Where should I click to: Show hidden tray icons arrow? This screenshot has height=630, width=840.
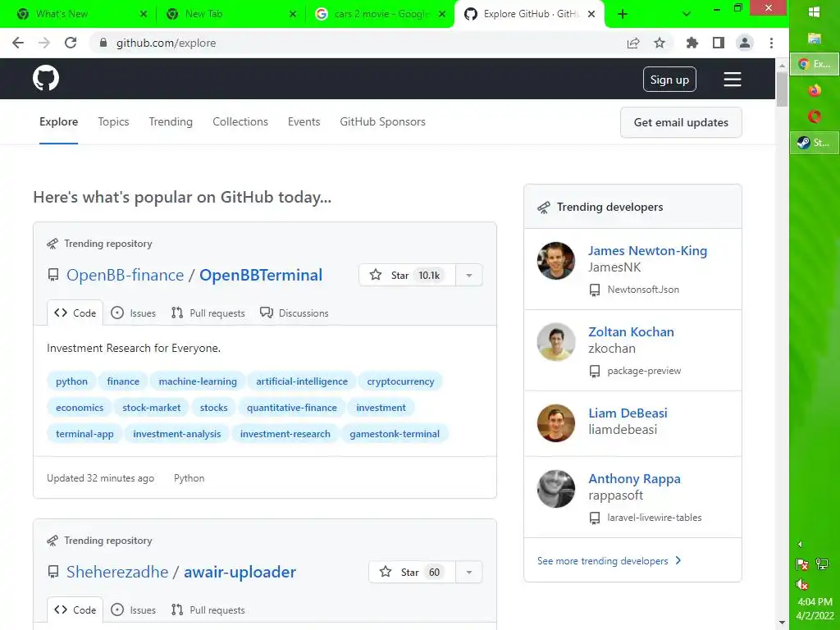pos(800,545)
